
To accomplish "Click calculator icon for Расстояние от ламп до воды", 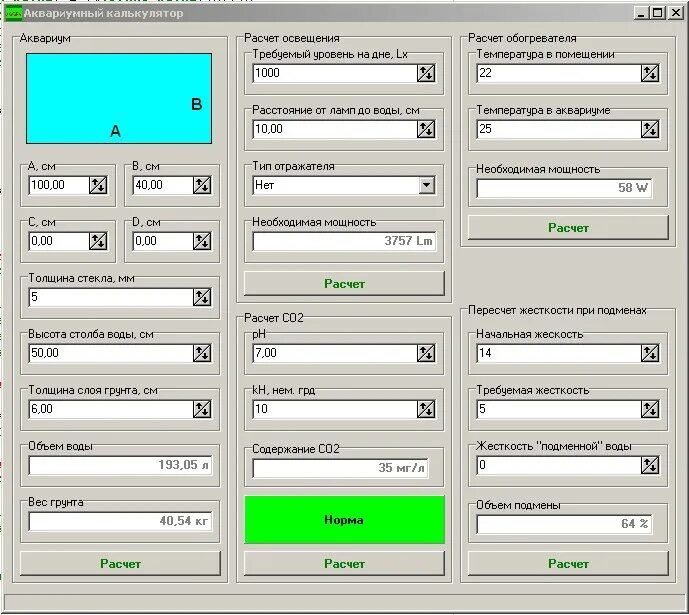I will (426, 129).
